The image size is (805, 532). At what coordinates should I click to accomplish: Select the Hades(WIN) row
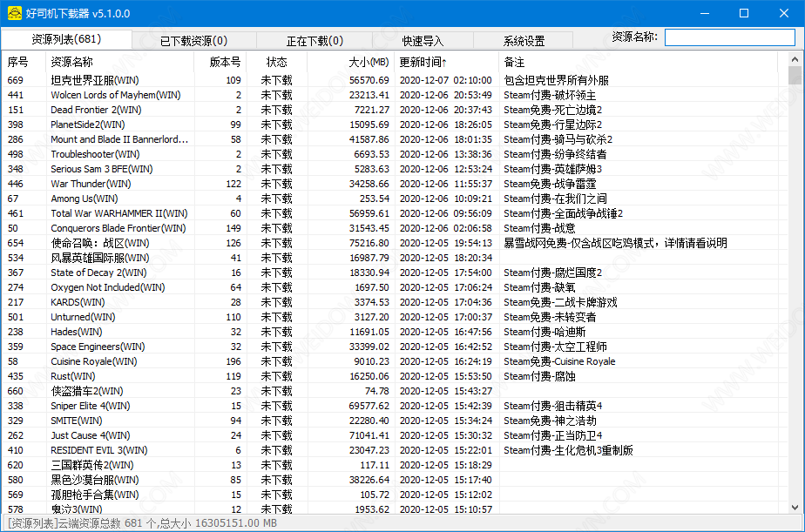(395, 332)
